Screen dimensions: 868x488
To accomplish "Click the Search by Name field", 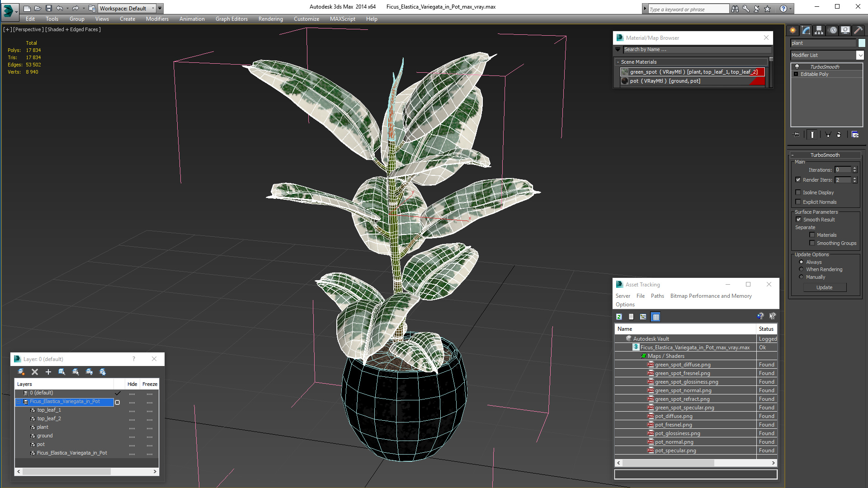I will [x=696, y=50].
